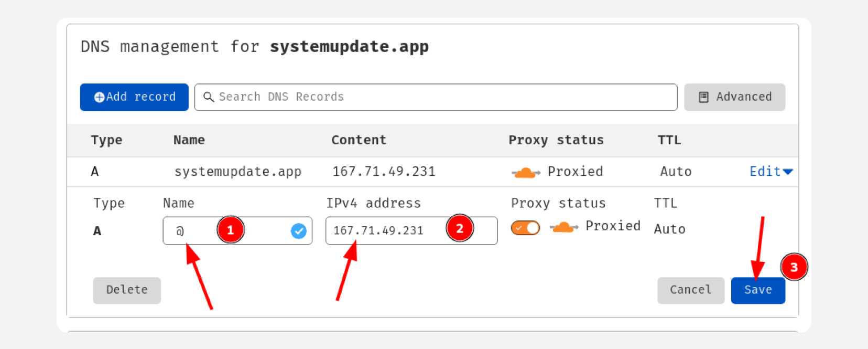Click the orange cloud beside proxy toggle
This screenshot has height=349, width=868.
(x=564, y=227)
